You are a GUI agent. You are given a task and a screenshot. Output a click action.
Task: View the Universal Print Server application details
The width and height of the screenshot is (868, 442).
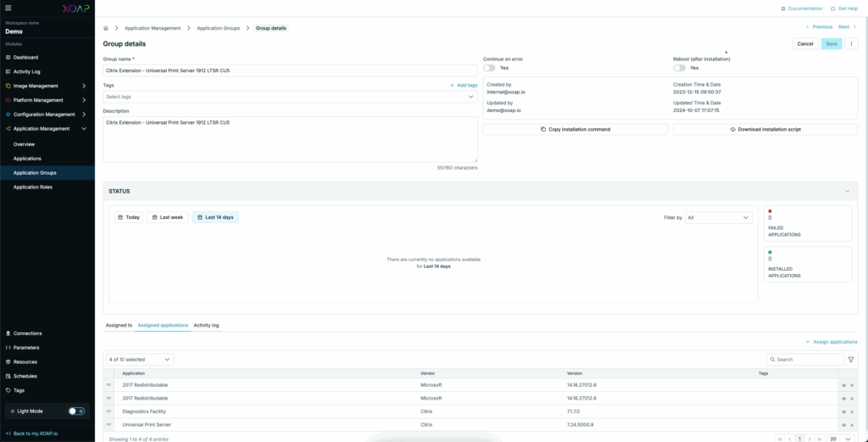pyautogui.click(x=843, y=425)
